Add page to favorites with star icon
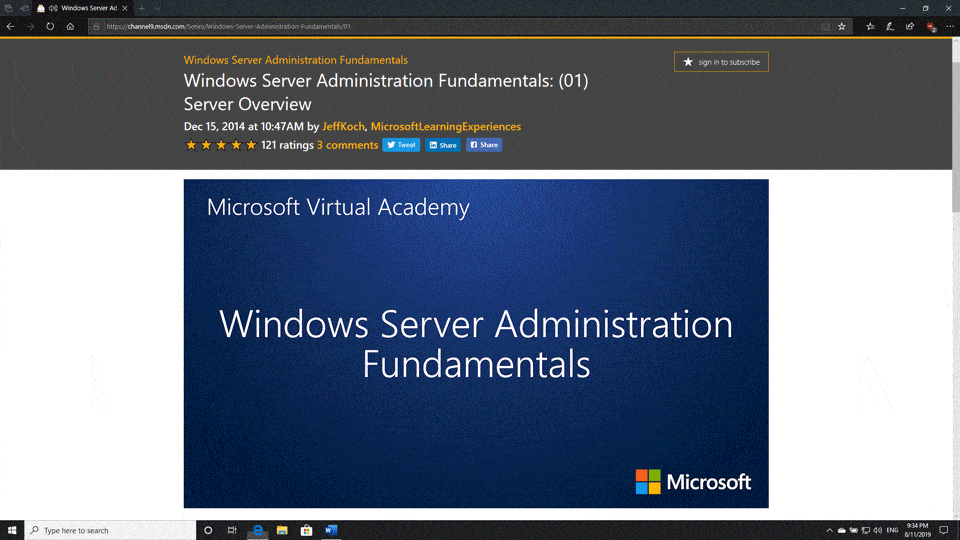Viewport: 960px width, 540px height. click(842, 27)
